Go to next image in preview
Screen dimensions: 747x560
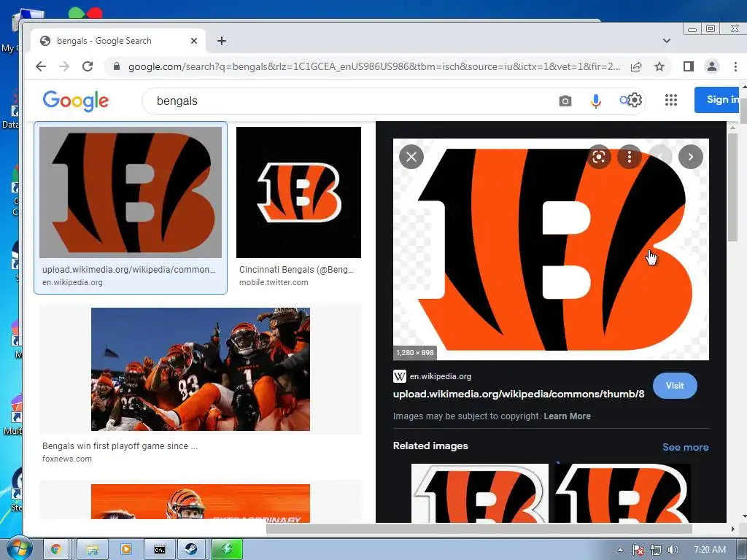click(x=691, y=157)
